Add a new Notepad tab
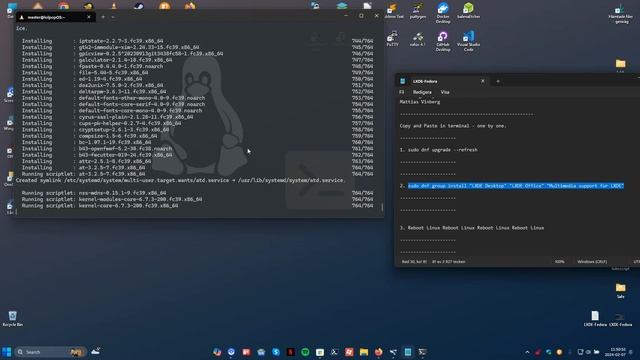The image size is (640, 360). (498, 81)
